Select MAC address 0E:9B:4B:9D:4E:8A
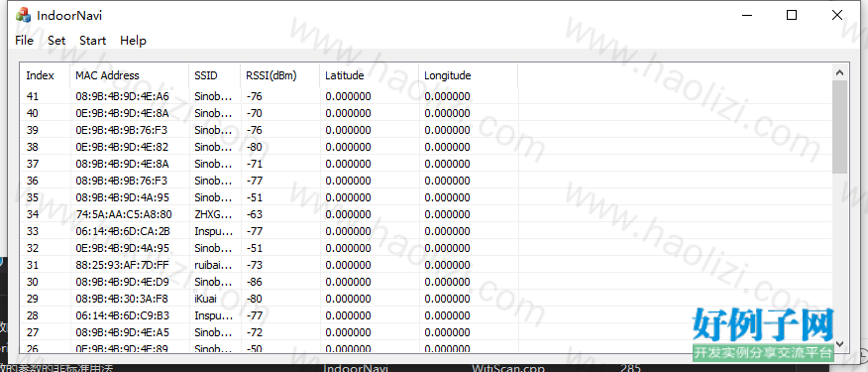This screenshot has height=372, width=868. click(x=122, y=113)
